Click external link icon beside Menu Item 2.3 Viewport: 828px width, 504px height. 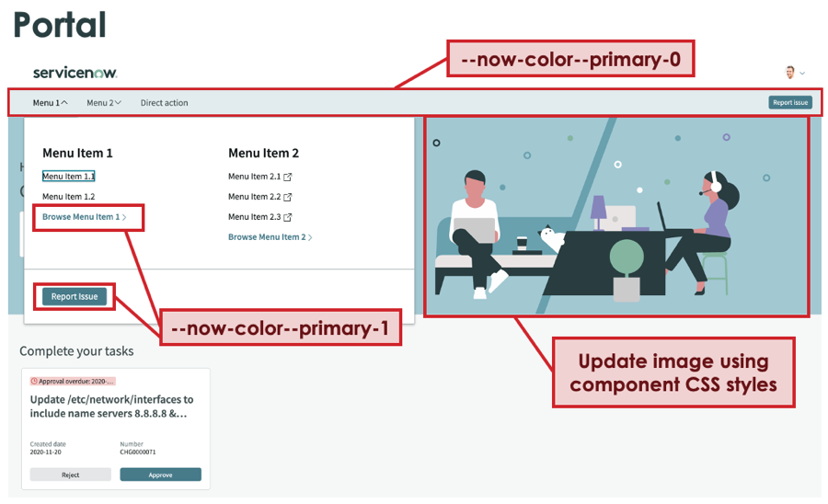coord(288,217)
